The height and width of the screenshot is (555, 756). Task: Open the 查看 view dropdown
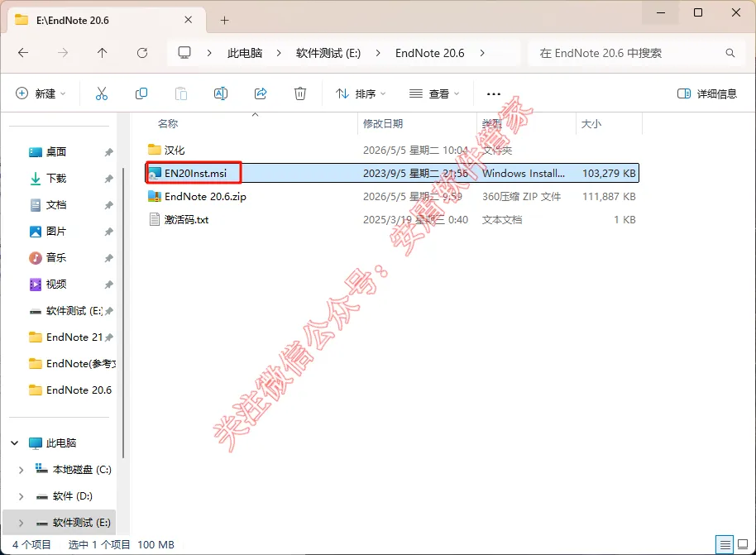(434, 93)
